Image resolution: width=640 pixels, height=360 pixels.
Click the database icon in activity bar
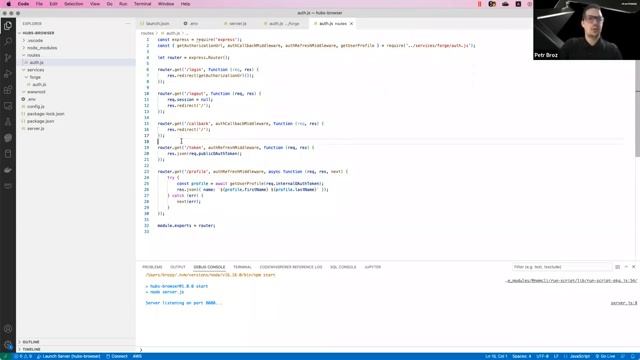[8, 154]
